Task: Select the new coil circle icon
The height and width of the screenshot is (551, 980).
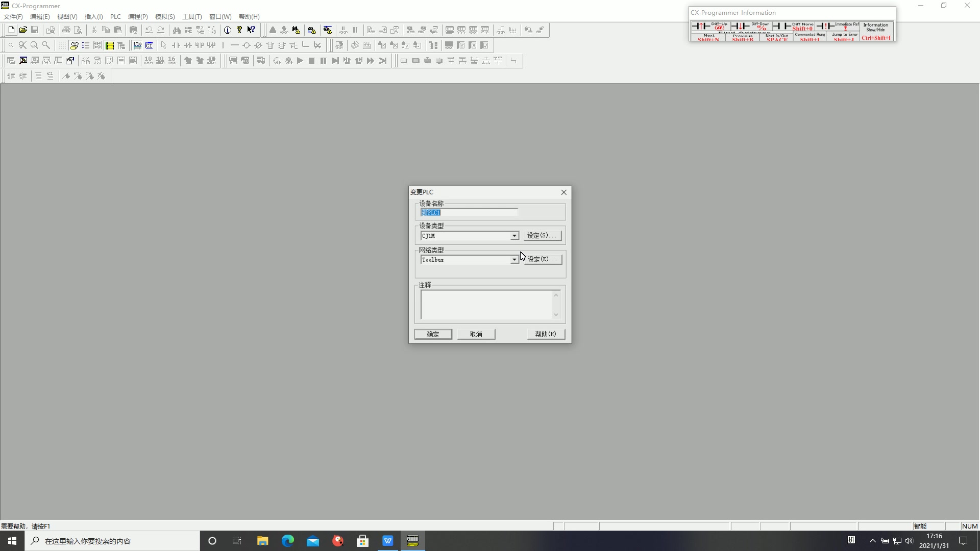Action: (247, 45)
